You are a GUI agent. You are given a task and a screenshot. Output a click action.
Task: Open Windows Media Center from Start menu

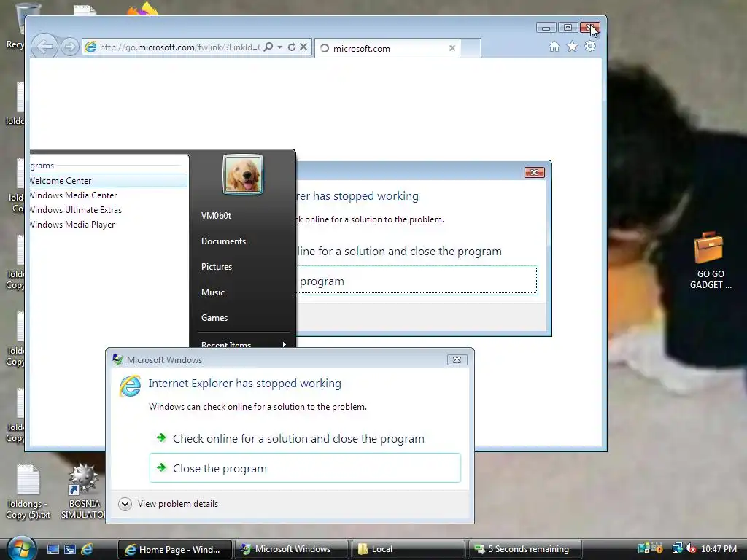pyautogui.click(x=109, y=195)
